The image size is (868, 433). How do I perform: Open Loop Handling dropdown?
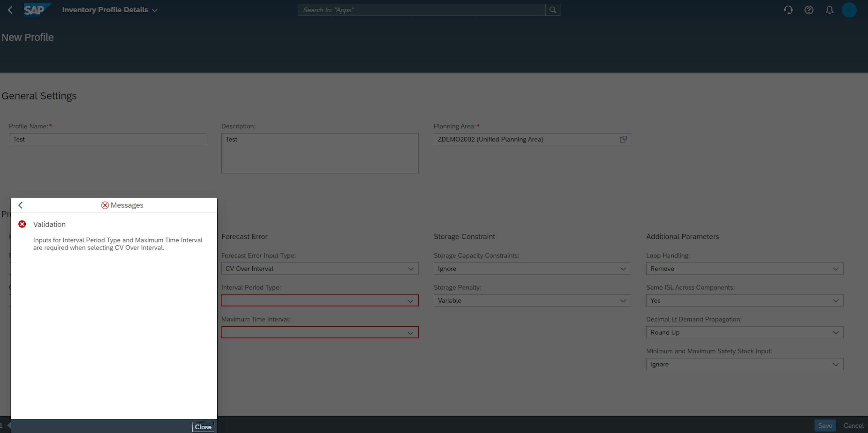[x=835, y=269]
